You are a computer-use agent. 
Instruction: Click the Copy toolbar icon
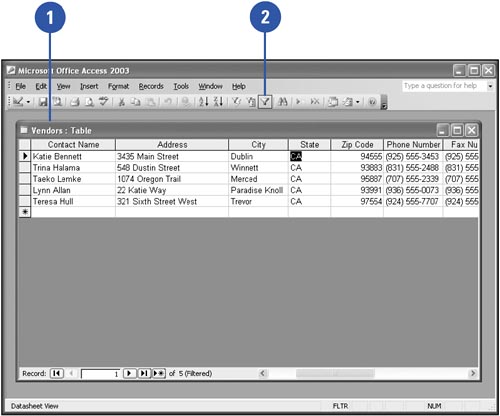coord(136,102)
